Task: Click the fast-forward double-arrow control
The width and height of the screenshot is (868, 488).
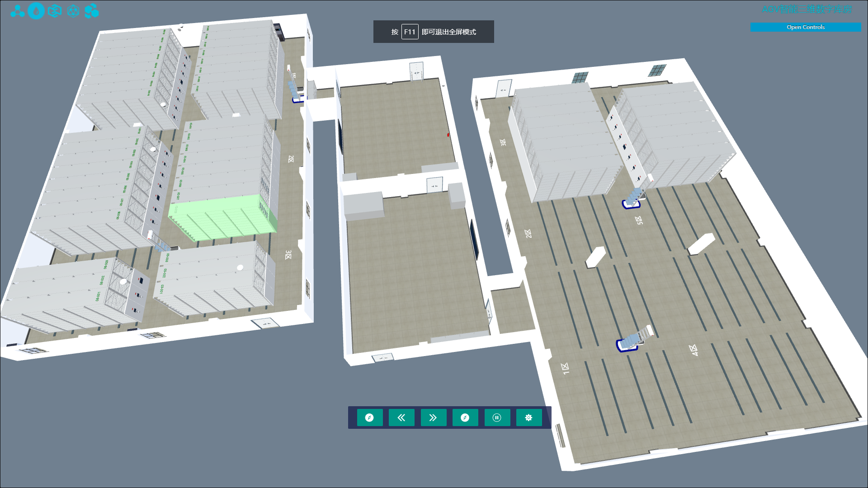Action: point(433,418)
